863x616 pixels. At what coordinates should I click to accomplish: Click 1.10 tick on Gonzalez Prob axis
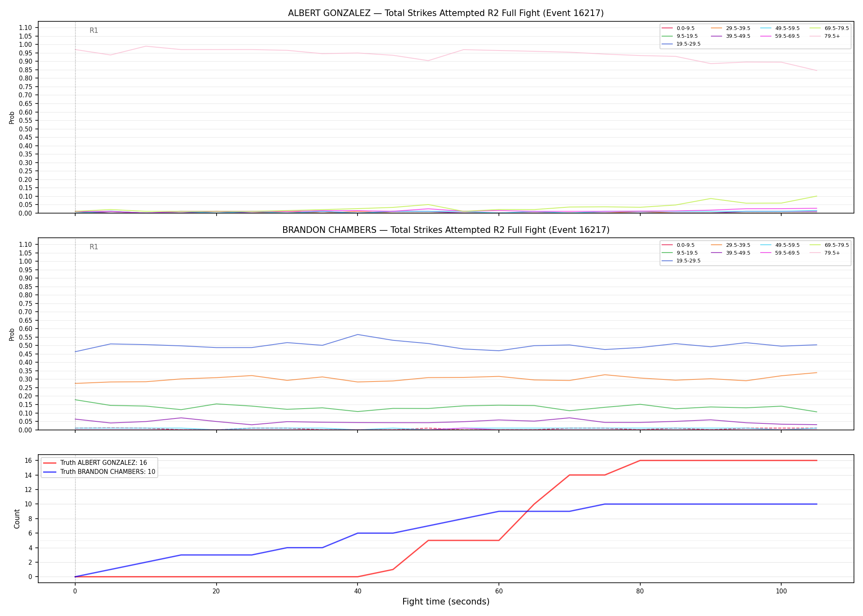tap(25, 28)
